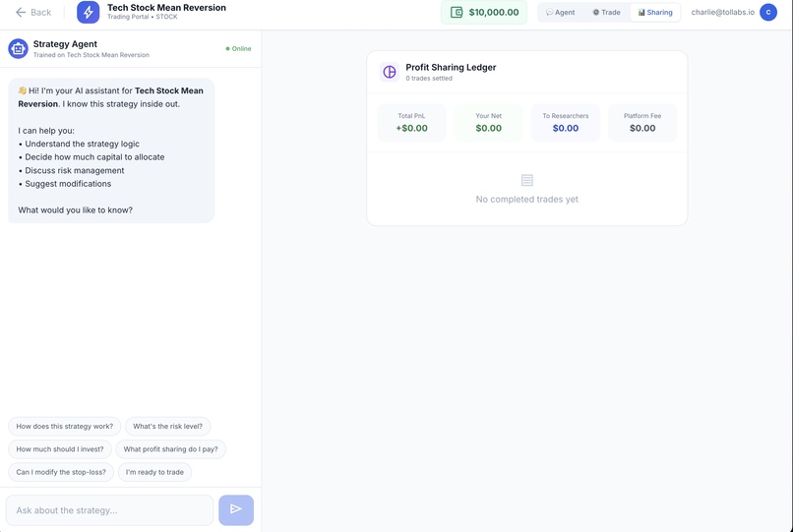Click the send message arrow button
Screen dimensions: 793x532
[x=236, y=509]
